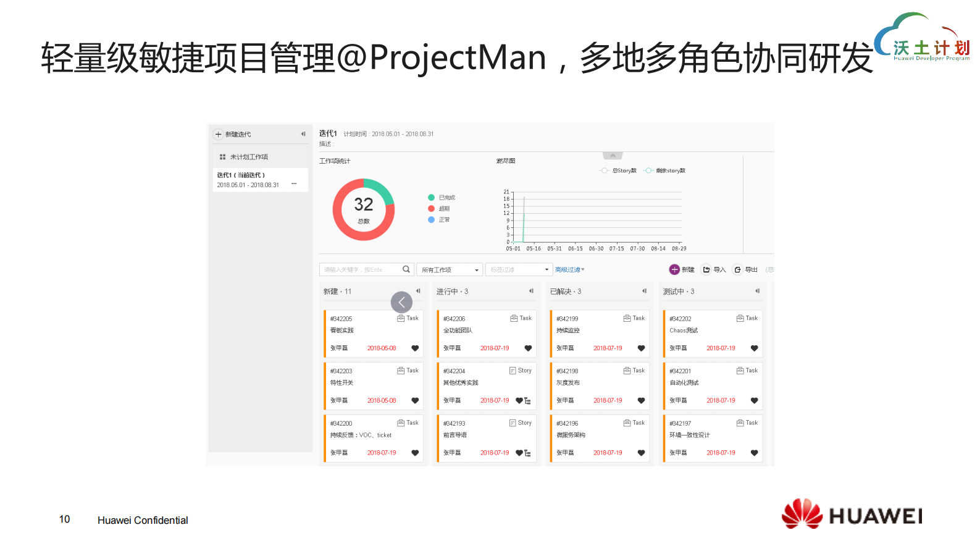The image size is (980, 551).
Task: Click due date 2018-05-08 on card #342205
Action: tap(382, 348)
